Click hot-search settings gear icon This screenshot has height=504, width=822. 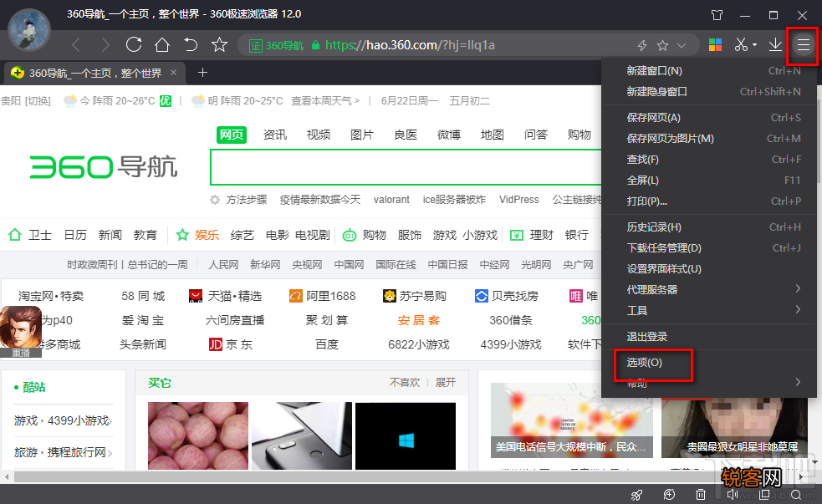point(215,200)
